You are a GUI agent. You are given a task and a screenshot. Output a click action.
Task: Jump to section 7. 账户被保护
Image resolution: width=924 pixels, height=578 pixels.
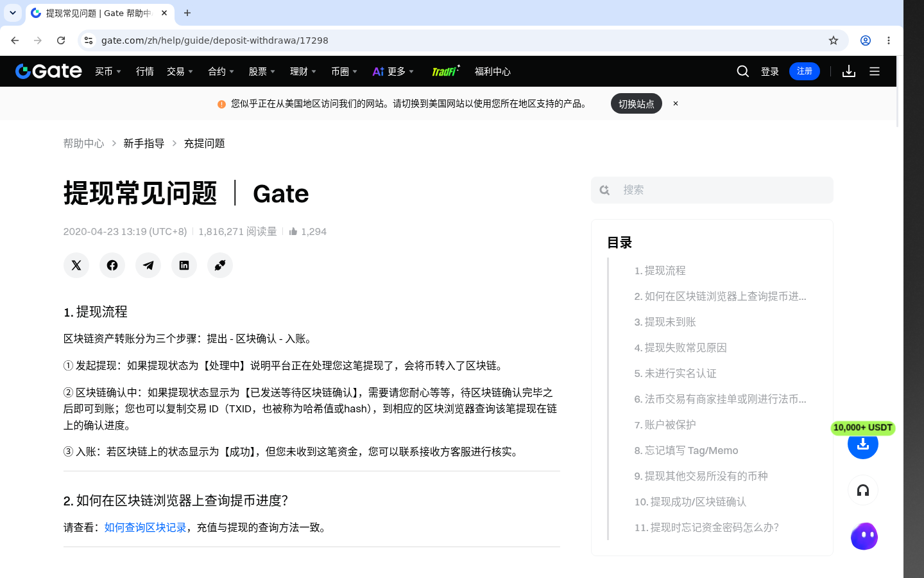tap(665, 425)
